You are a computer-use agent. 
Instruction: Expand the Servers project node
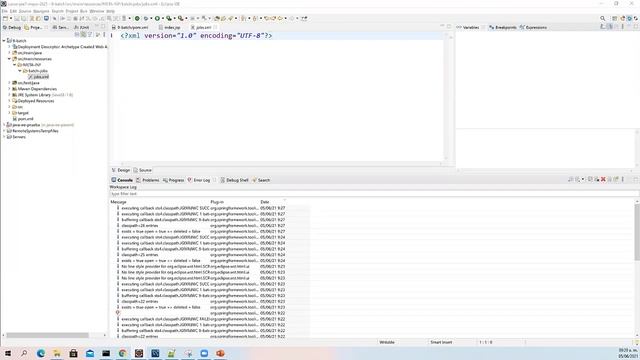[4, 137]
